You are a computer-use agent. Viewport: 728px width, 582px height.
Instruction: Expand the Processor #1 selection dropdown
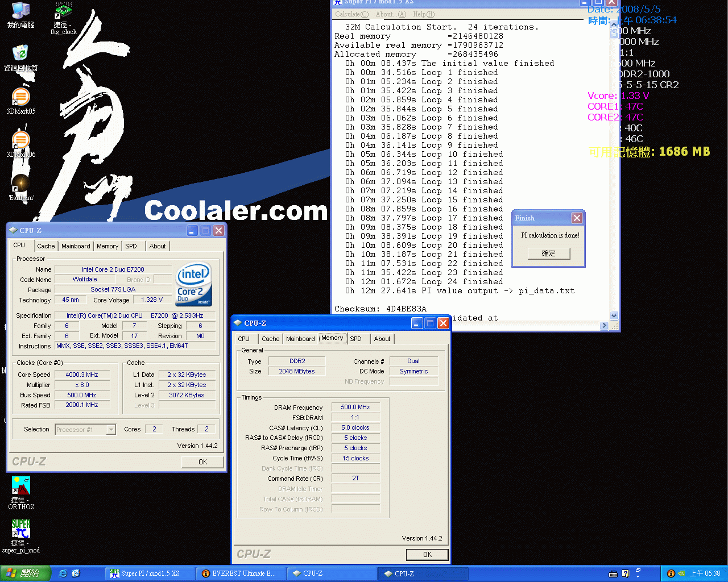111,430
